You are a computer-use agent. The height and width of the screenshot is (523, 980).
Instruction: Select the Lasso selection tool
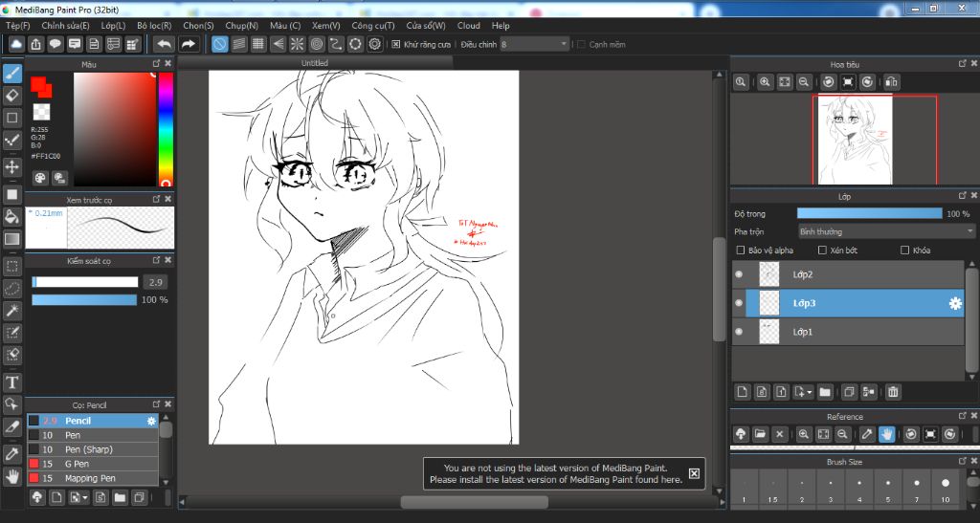coord(11,289)
